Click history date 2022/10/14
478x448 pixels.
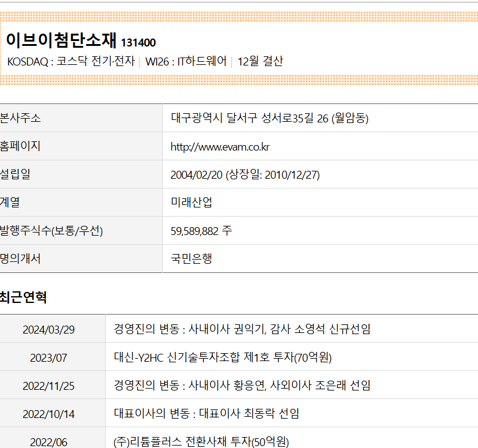pyautogui.click(x=48, y=414)
